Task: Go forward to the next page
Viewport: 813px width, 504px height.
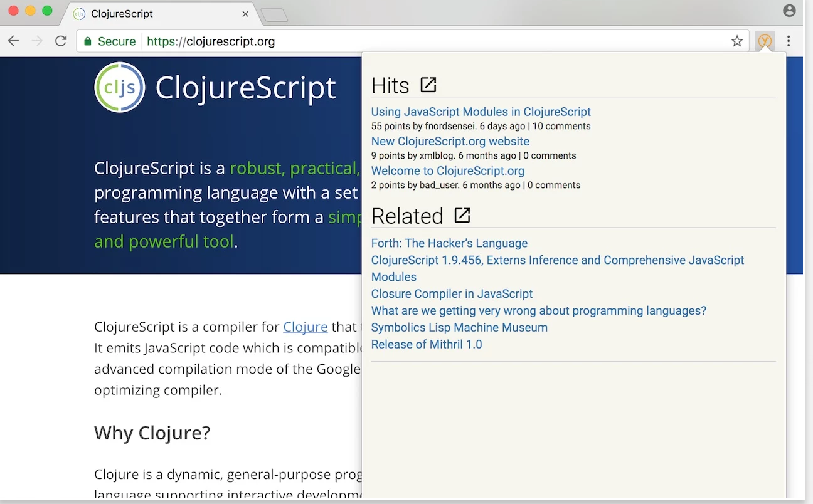Action: coord(38,41)
